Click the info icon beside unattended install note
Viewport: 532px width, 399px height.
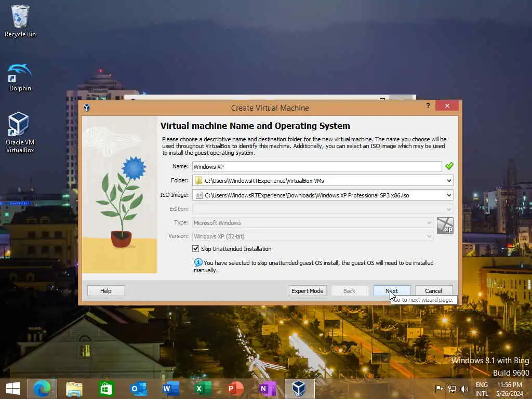(198, 262)
